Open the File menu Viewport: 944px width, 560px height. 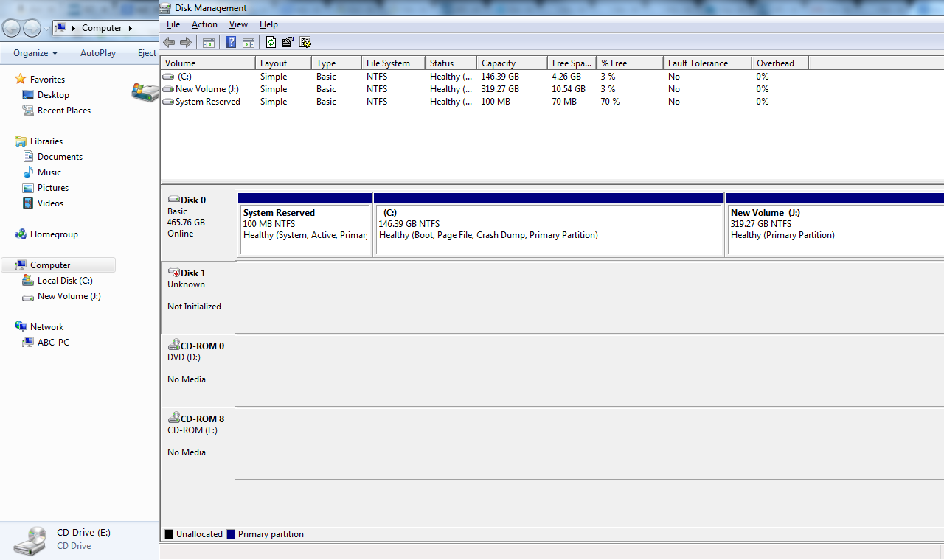coord(173,24)
